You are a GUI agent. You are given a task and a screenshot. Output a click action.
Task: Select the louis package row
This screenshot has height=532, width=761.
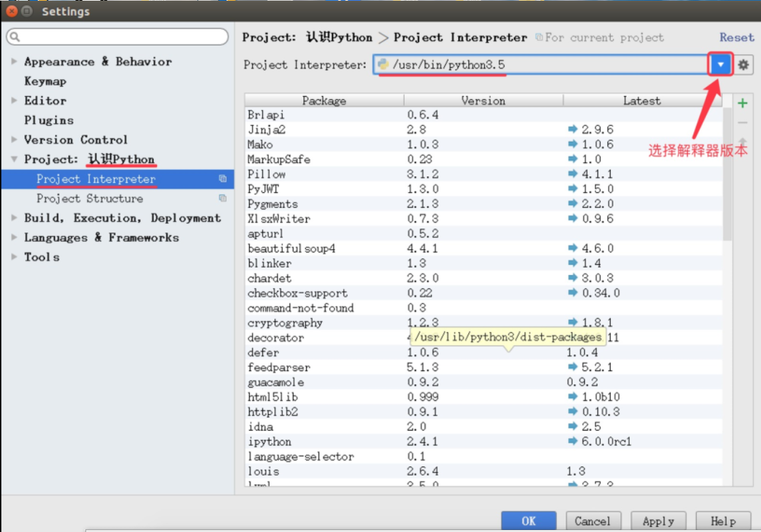click(x=483, y=471)
